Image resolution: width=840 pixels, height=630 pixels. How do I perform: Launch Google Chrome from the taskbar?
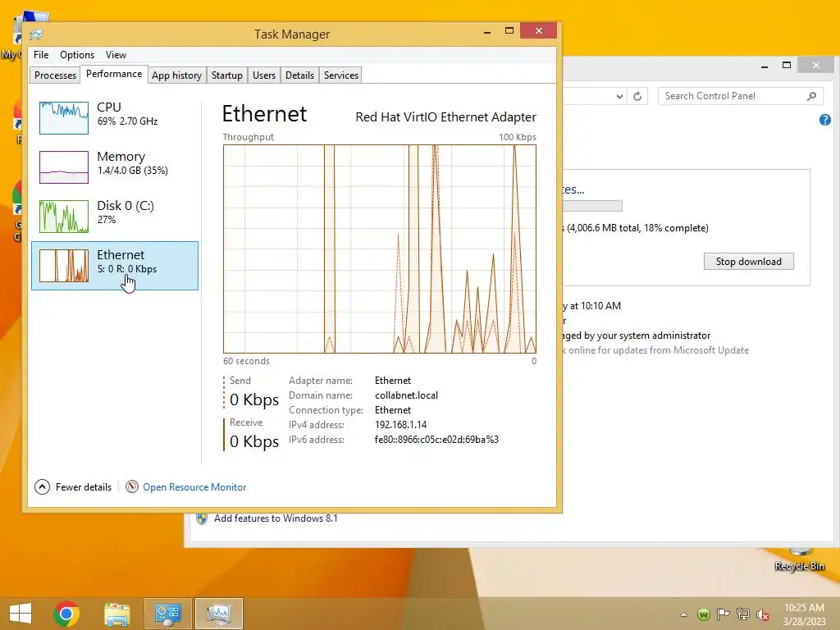point(66,614)
